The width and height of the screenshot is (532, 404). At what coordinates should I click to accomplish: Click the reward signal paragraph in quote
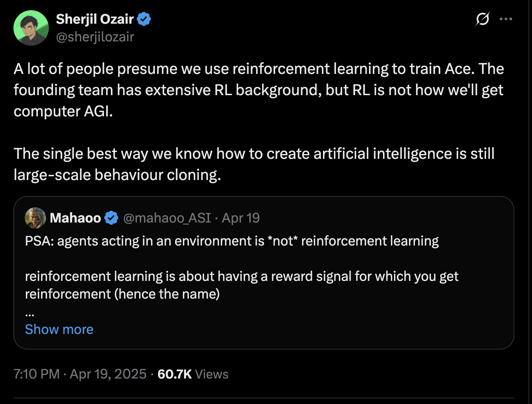point(242,285)
